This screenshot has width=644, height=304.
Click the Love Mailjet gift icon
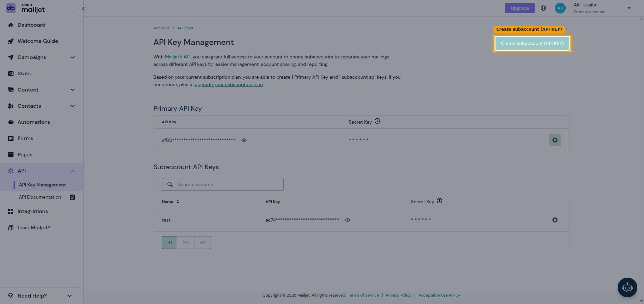(x=11, y=228)
